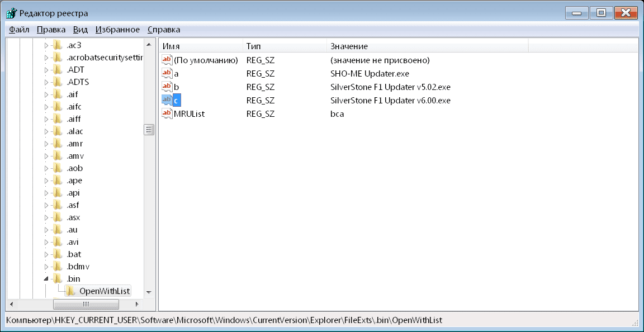The image size is (644, 332).
Task: Open the Избранное menu
Action: point(117,30)
